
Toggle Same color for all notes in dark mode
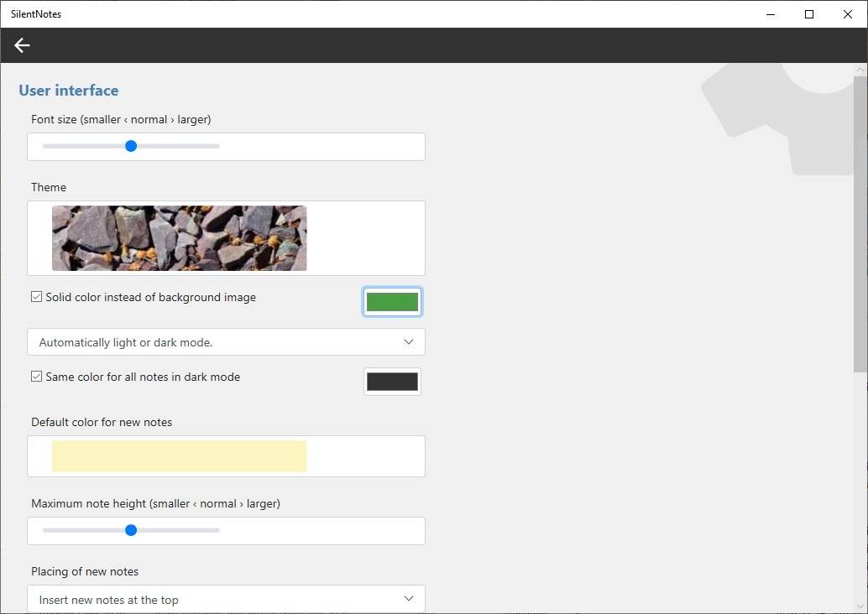(37, 377)
